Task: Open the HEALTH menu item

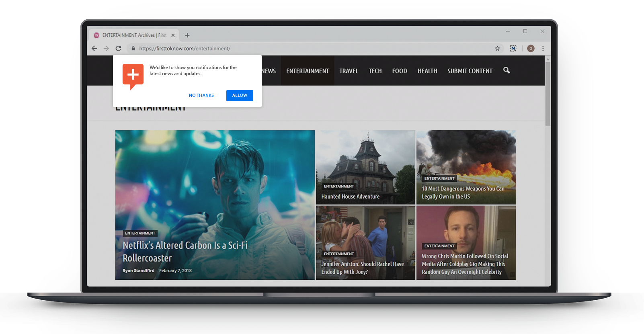Action: point(427,71)
